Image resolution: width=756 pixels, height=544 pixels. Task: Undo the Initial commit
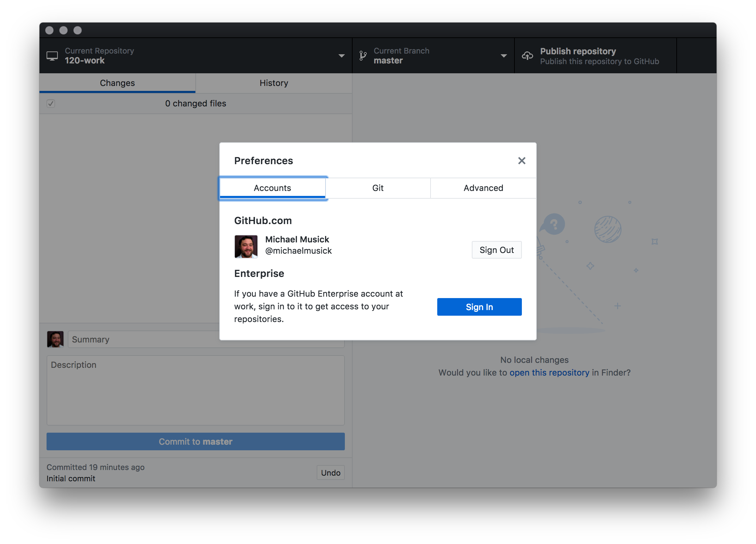click(330, 473)
